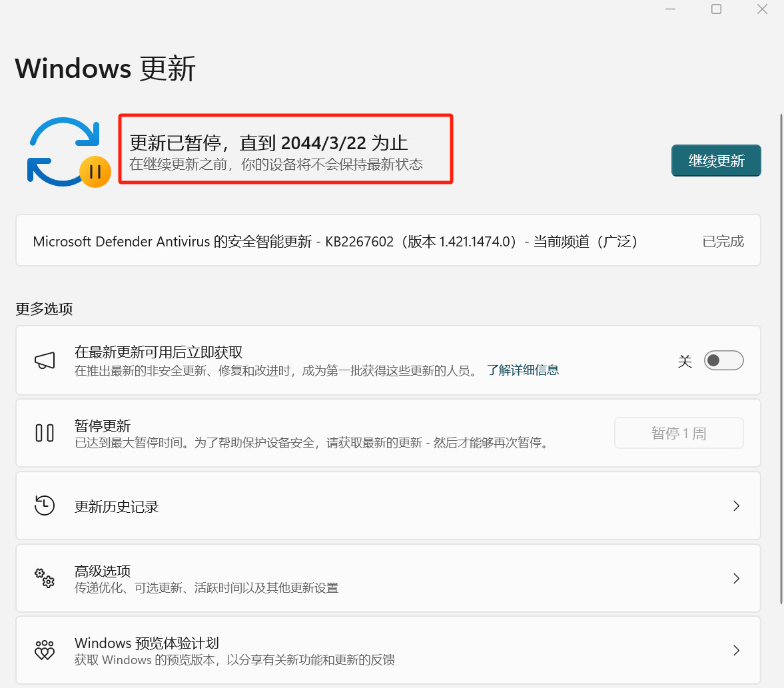Click the vertical scrollbar
784x688 pixels.
(x=781, y=358)
